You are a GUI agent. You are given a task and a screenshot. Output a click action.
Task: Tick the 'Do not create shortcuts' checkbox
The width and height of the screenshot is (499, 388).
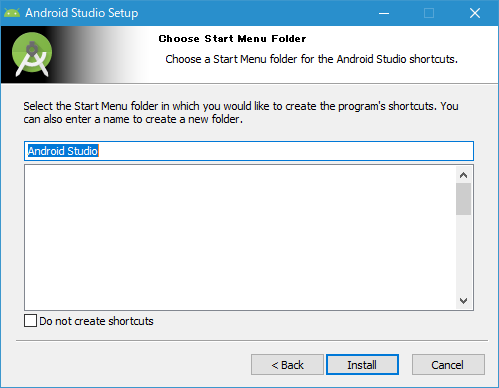coord(30,321)
